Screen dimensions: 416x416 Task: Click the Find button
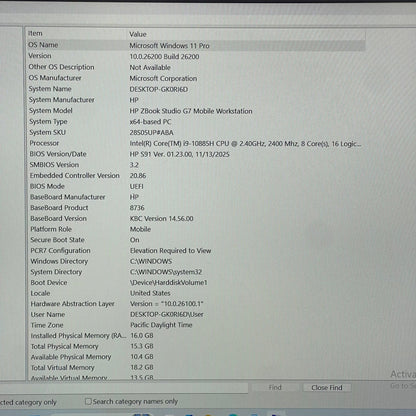tap(275, 387)
